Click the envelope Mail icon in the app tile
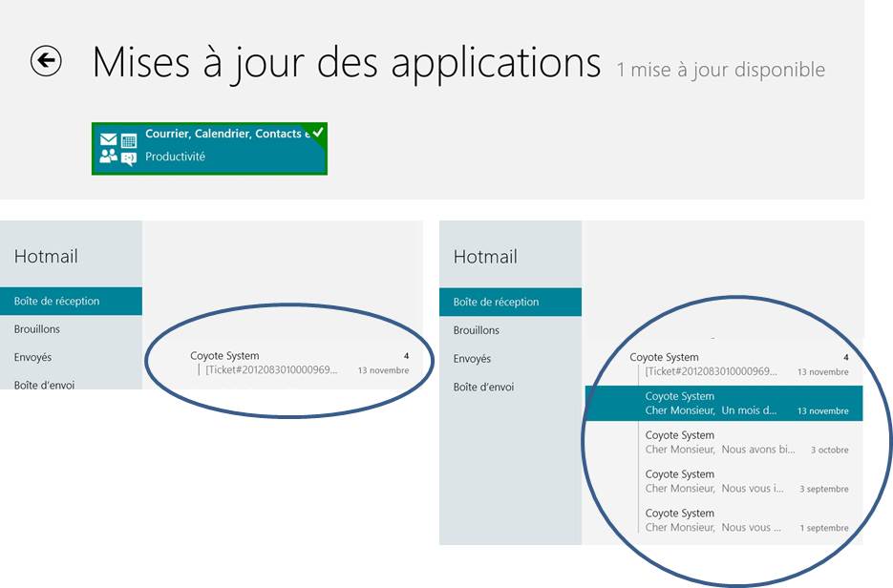 [109, 140]
